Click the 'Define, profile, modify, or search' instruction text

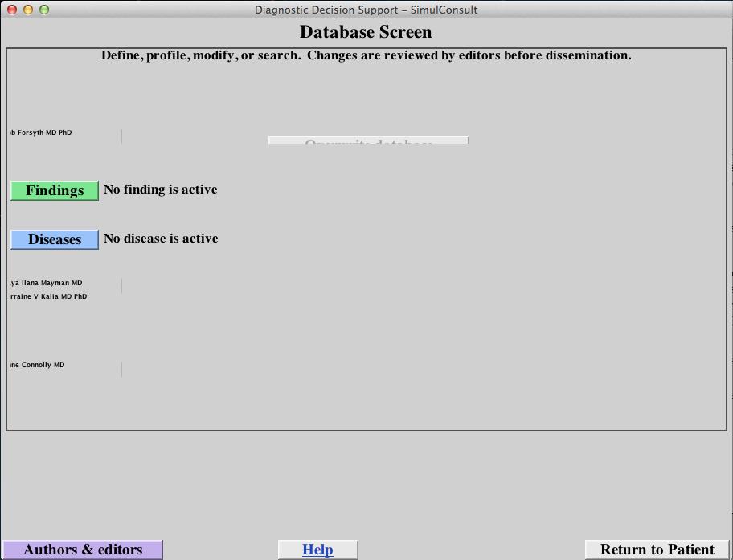(x=366, y=55)
